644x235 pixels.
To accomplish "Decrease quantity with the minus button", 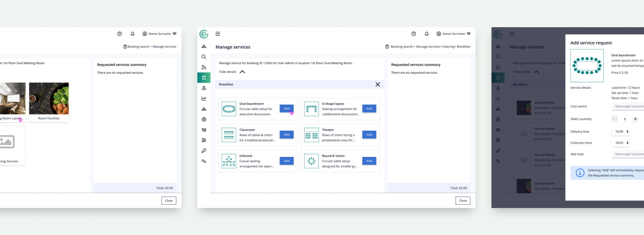I will pos(614,119).
